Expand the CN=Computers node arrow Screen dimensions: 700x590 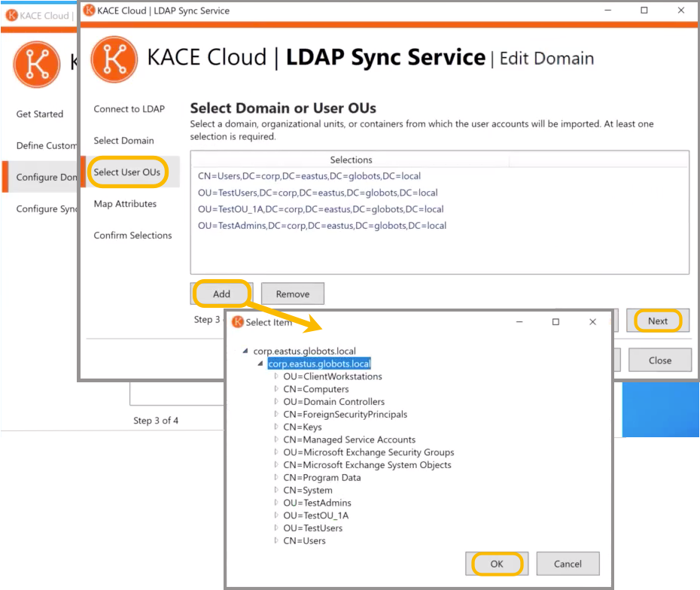pyautogui.click(x=276, y=389)
